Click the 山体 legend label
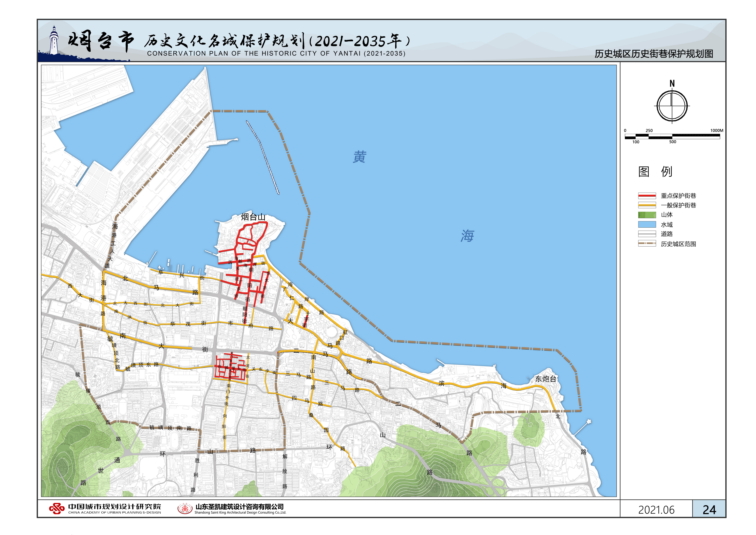 [x=667, y=215]
